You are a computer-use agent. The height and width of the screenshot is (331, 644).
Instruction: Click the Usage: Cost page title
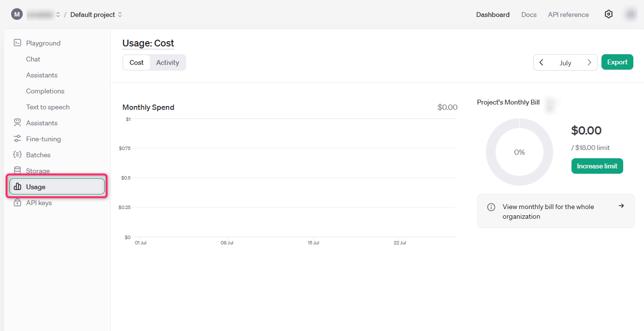pos(148,43)
